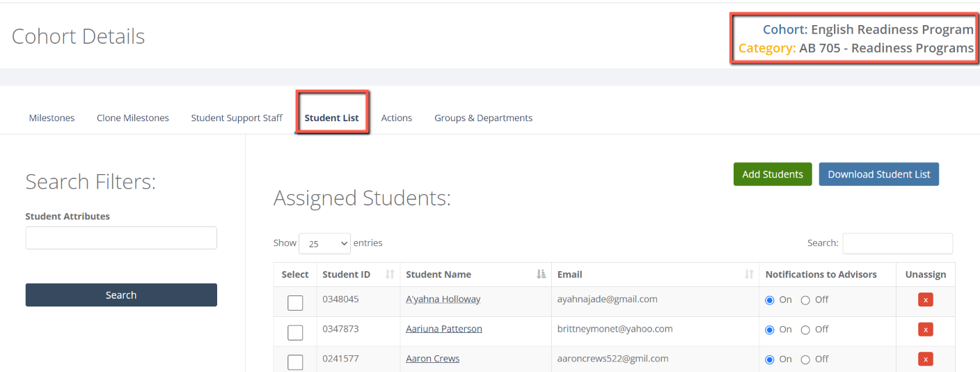Sort by Student Name column arrows
The height and width of the screenshot is (372, 980).
[x=542, y=274]
